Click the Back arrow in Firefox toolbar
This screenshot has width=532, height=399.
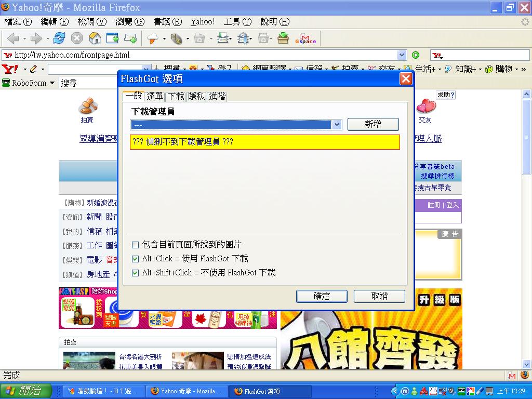tap(12, 38)
